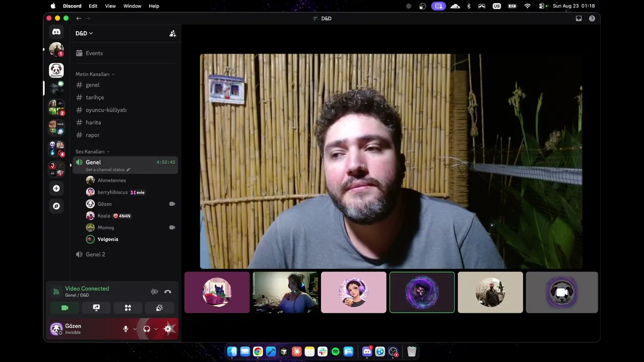Select the pink anime avatar tile
Screen dimensions: 644x362
click(x=354, y=293)
